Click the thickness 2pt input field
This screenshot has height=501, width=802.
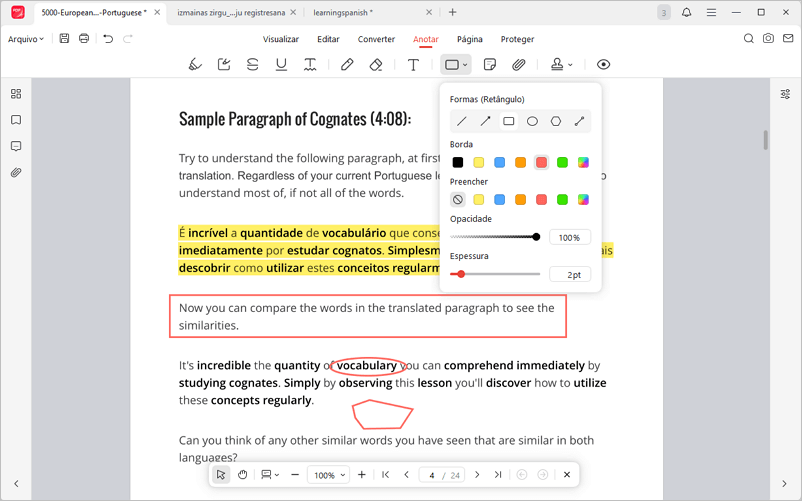coord(570,275)
